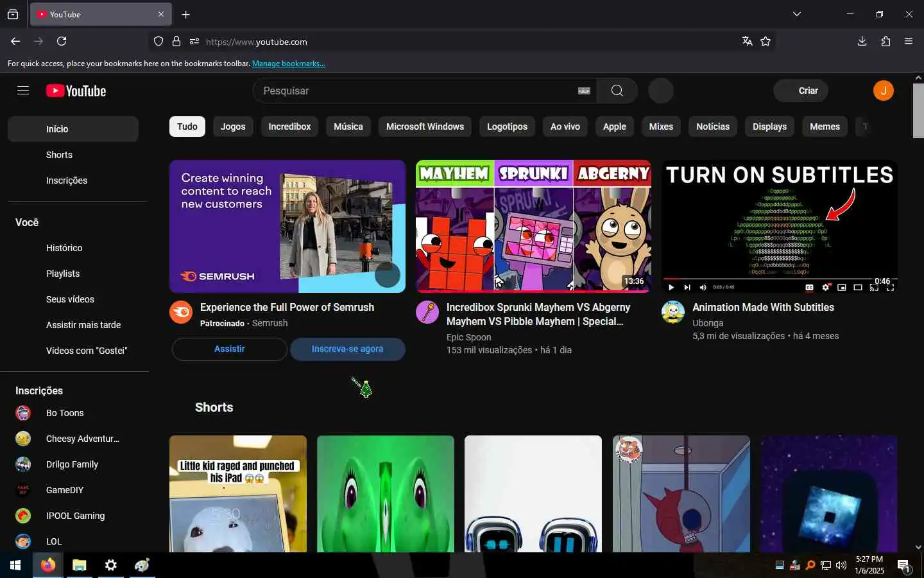This screenshot has height=578, width=924.
Task: Click the GameDIY channel avatar
Action: 23,490
